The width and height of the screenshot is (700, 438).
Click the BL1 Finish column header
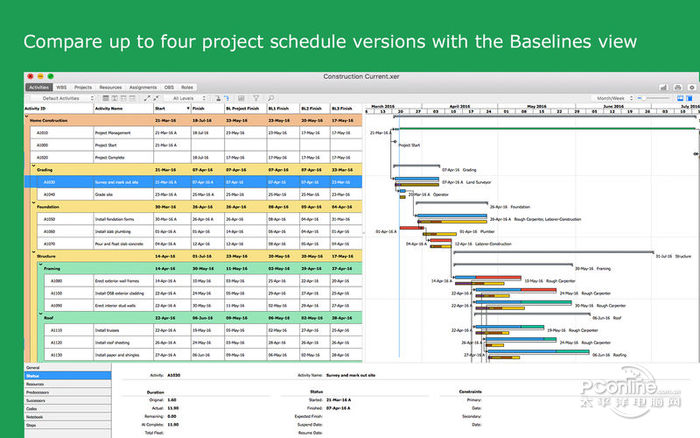283,108
